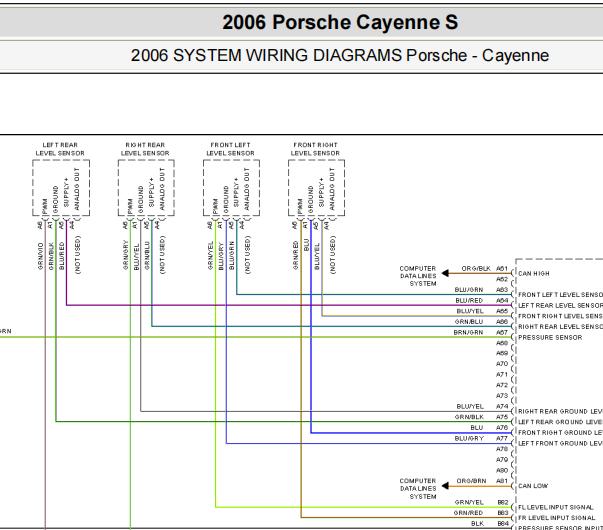
Task: Click the FR LEVEL INPUT SIGNAL label
Action: coord(556,518)
